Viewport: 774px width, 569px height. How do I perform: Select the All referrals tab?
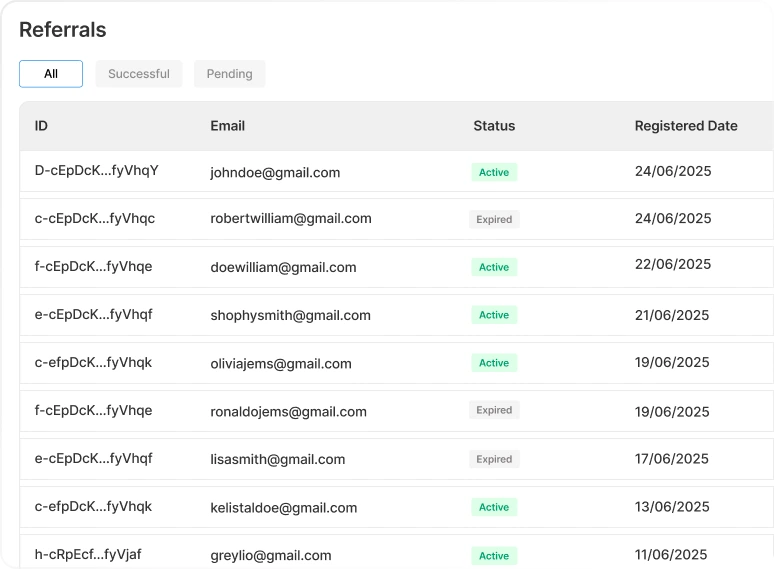click(51, 74)
